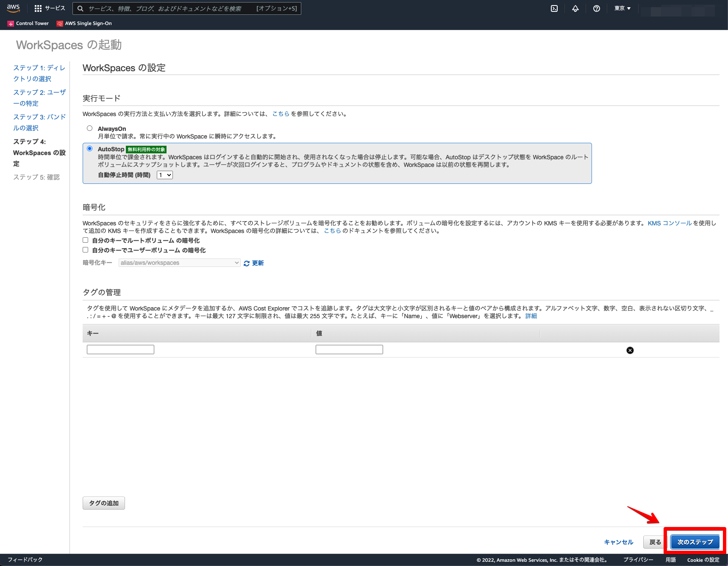Open the Control Tower favorite shortcut
This screenshot has height=566, width=728.
(x=28, y=23)
